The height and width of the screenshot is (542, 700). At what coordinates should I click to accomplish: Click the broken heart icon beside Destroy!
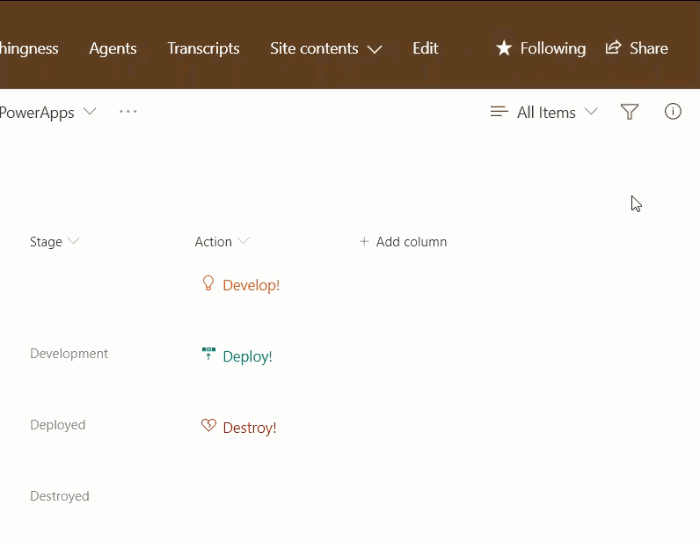(208, 426)
